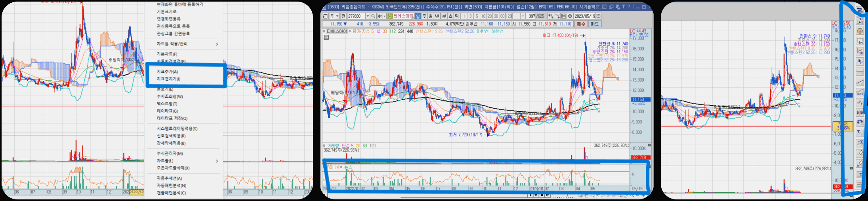This screenshot has width=868, height=201.
Task: Select the AUTO trendline tool in right toolbar
Action: tap(860, 92)
